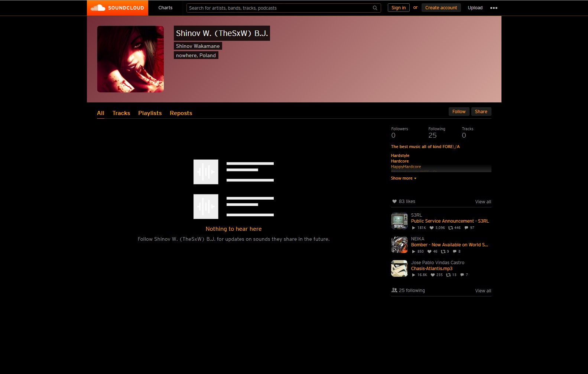Click play icon on Chasis-Atlantis.mp3 stats
The height and width of the screenshot is (374, 588).
[413, 275]
